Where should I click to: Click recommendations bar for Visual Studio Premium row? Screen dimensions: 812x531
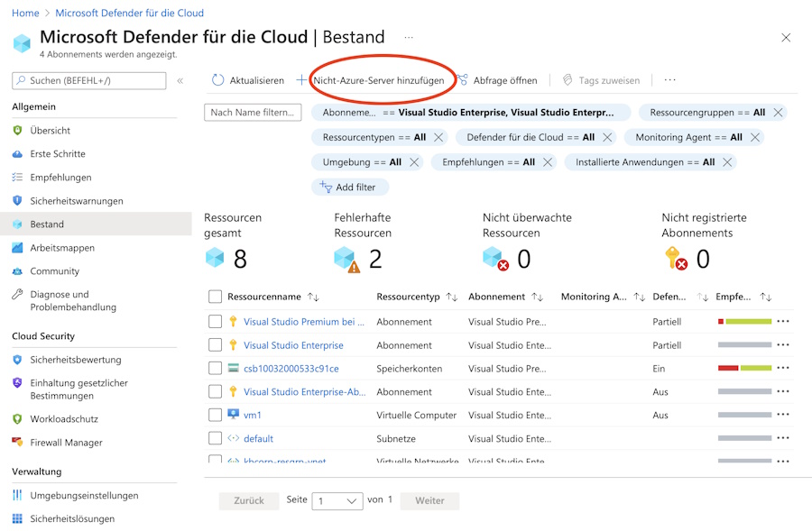(x=744, y=321)
